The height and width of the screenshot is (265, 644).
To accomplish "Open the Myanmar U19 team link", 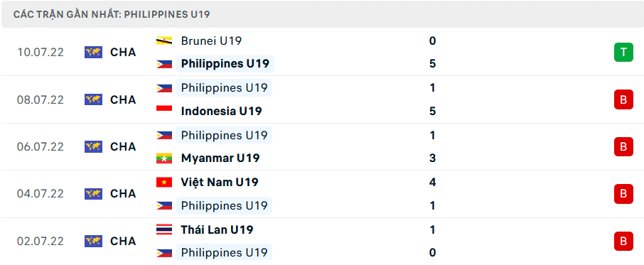I will pos(220,158).
